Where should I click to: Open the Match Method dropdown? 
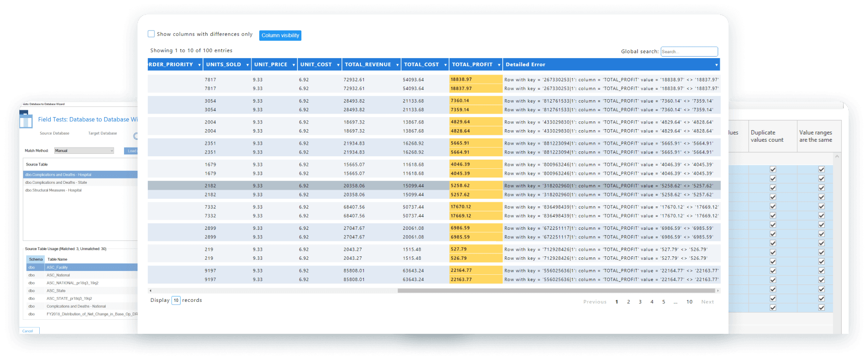point(84,150)
